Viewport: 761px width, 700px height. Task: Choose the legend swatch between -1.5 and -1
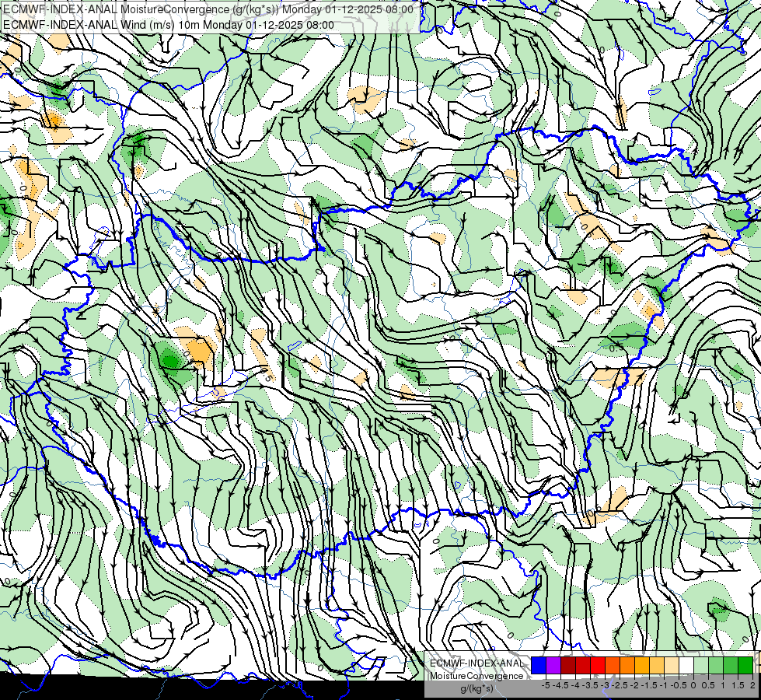(657, 666)
